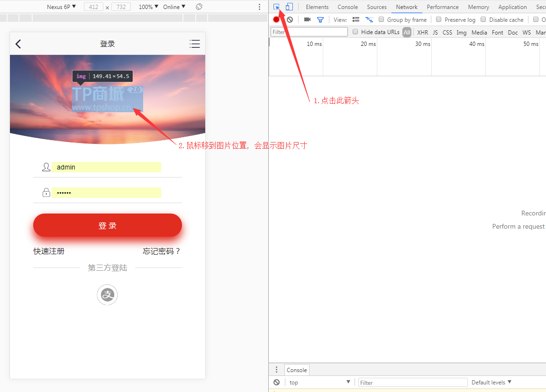The height and width of the screenshot is (392, 546).
Task: Click the admin username input field
Action: [x=107, y=167]
